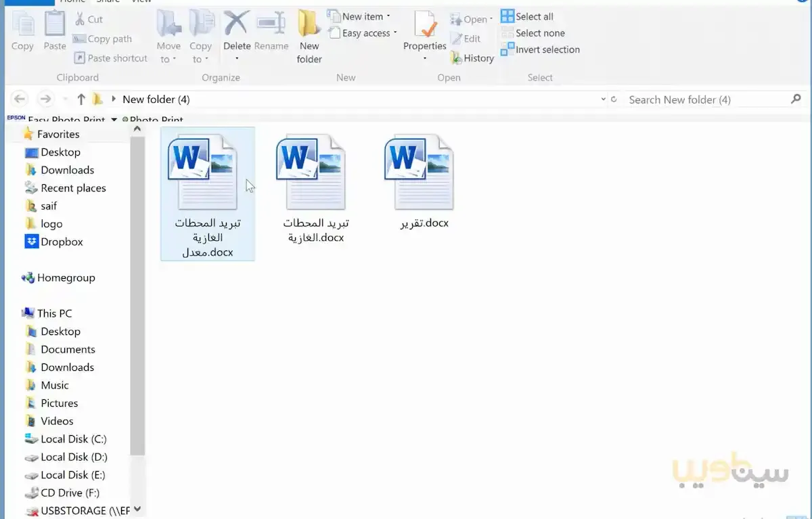Open Local Disk (E:)
Image resolution: width=812 pixels, height=519 pixels.
point(66,475)
